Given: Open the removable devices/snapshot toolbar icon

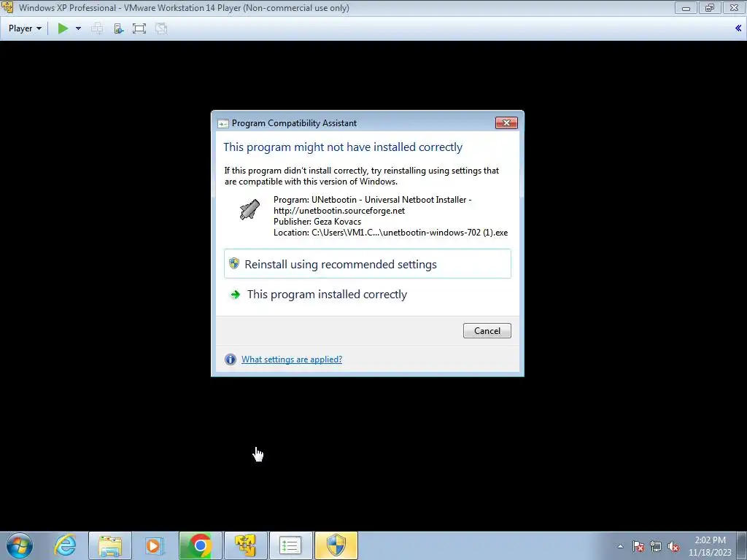Looking at the screenshot, I should 119,28.
